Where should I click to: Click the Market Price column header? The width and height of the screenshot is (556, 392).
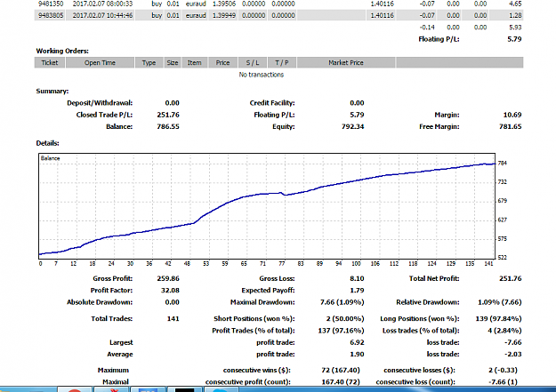tap(346, 63)
